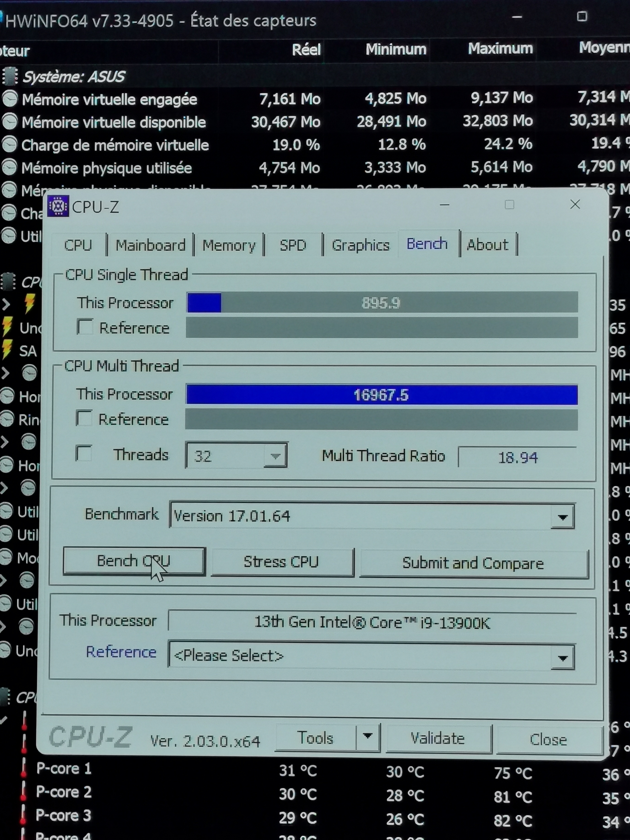Screen dimensions: 630x840
Task: Click clock icon next to Charge de mémoire virtuelle
Action: pos(9,145)
